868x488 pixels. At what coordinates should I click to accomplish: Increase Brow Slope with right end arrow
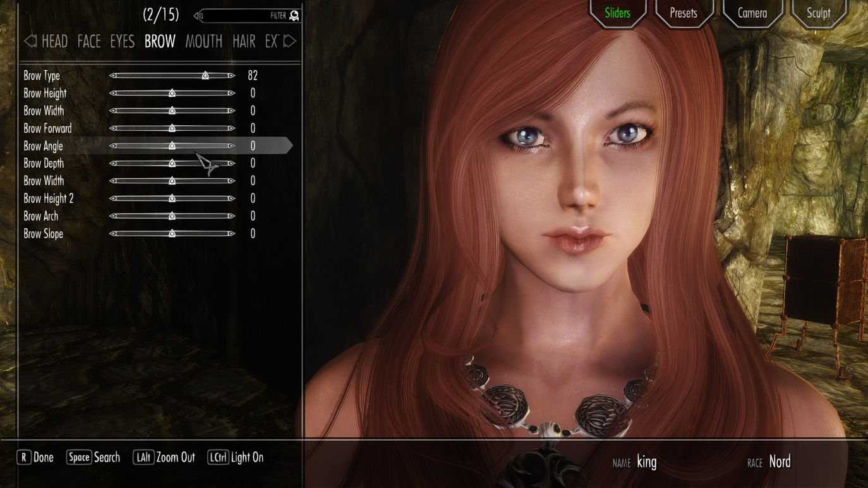coord(231,234)
